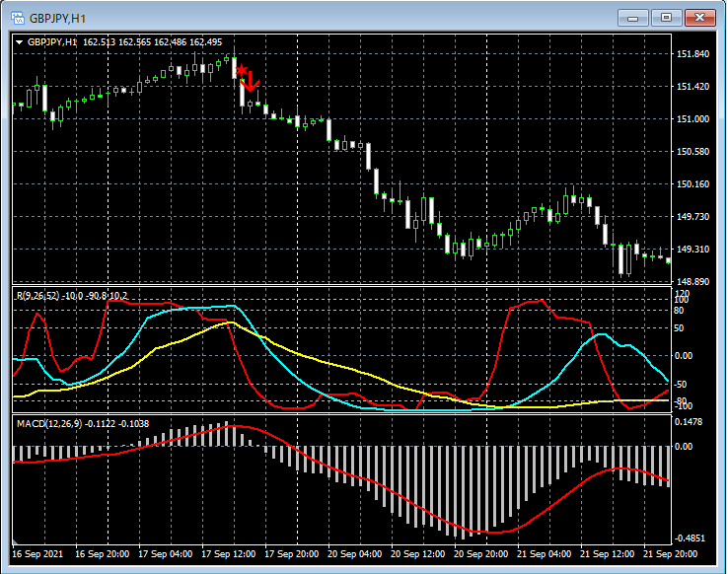Click the 16 Sep 20:00 time label
Viewport: 728px width, 574px height.
pos(103,554)
